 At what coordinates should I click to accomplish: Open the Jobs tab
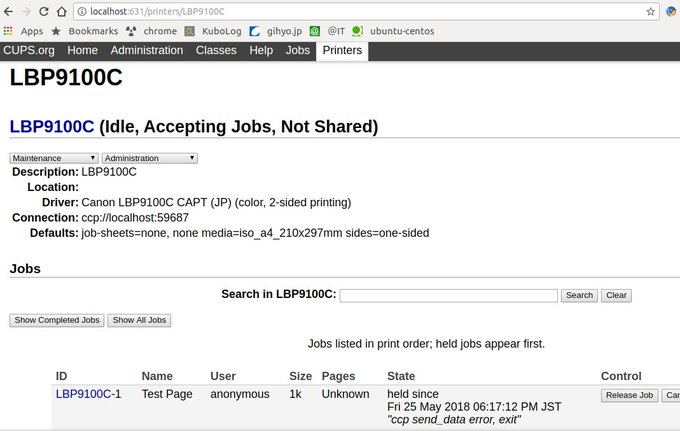coord(298,50)
